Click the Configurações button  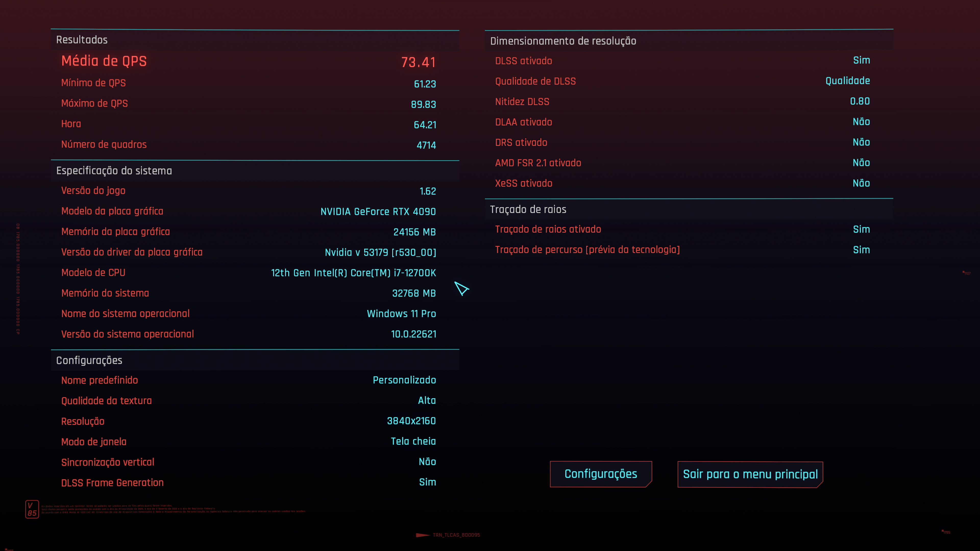click(600, 474)
